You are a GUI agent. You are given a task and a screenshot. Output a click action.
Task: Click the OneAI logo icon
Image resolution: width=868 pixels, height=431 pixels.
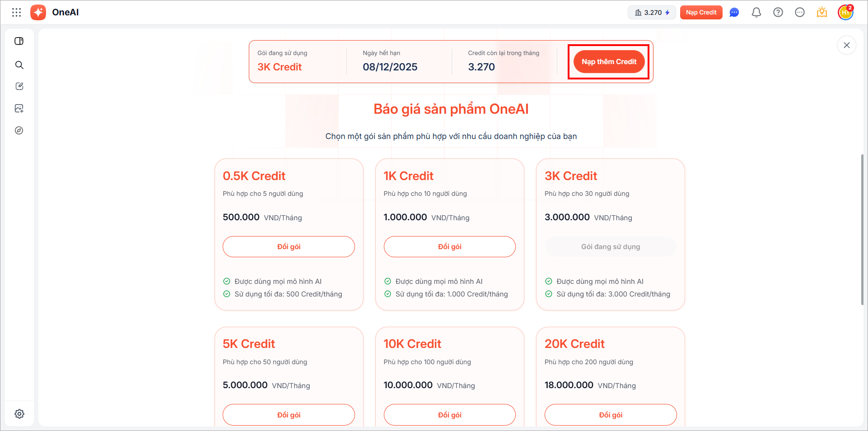38,13
